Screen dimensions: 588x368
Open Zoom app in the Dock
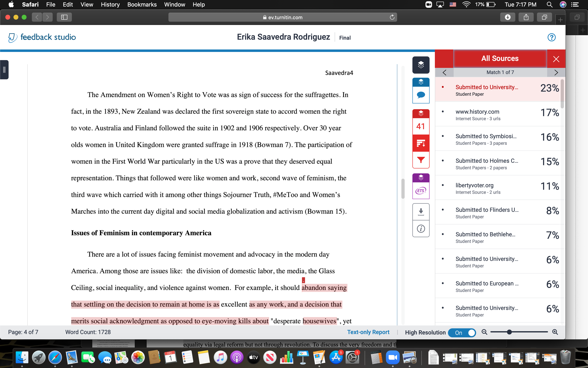[393, 357]
